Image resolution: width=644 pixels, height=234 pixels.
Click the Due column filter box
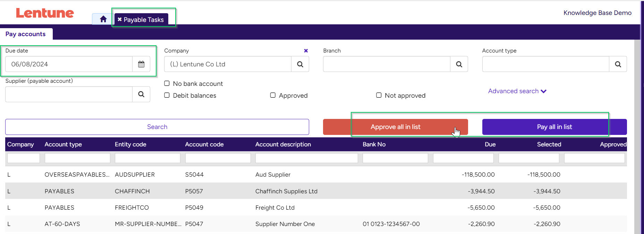tap(463, 158)
